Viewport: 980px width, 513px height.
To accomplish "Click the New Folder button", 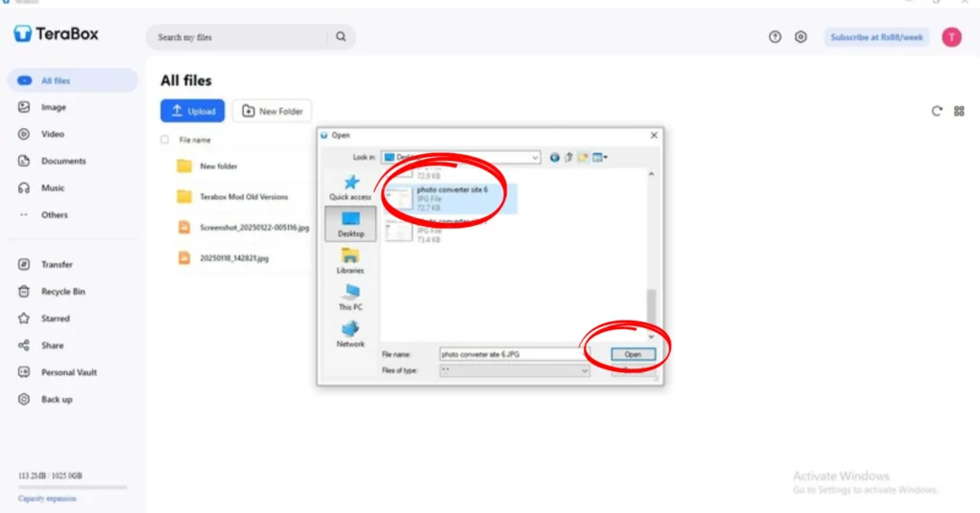I will coord(272,111).
